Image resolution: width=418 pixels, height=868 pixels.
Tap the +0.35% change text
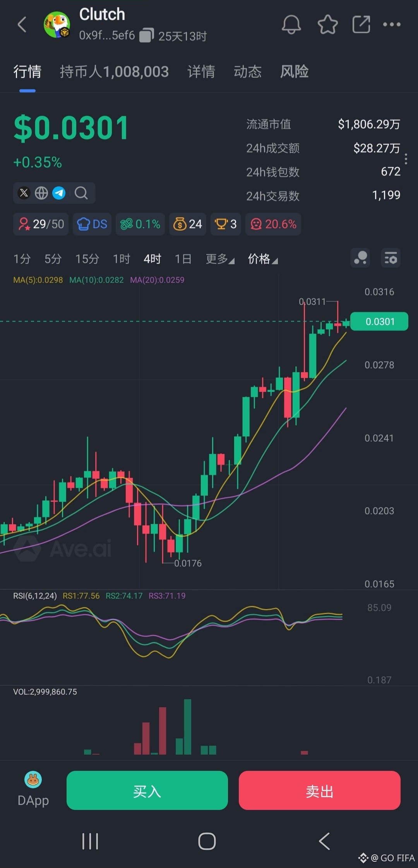(38, 163)
